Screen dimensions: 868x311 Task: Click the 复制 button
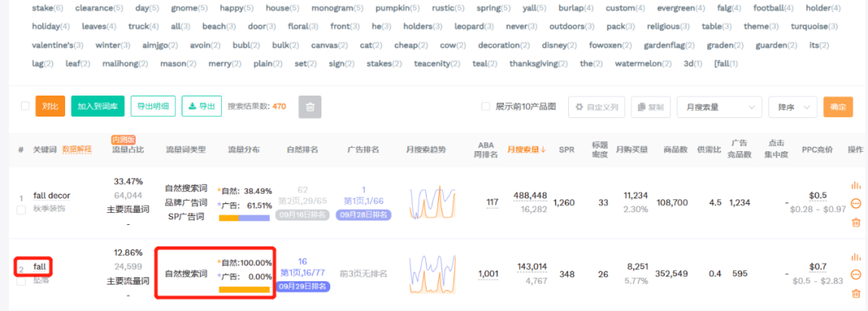(x=651, y=107)
